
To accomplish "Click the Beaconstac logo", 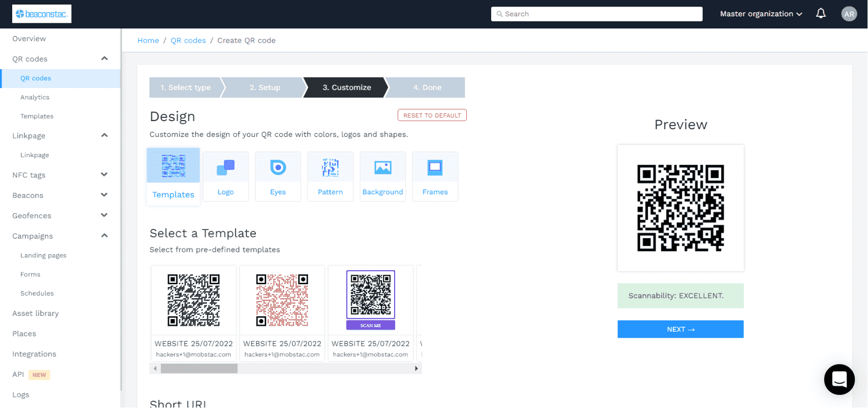I will click(42, 14).
